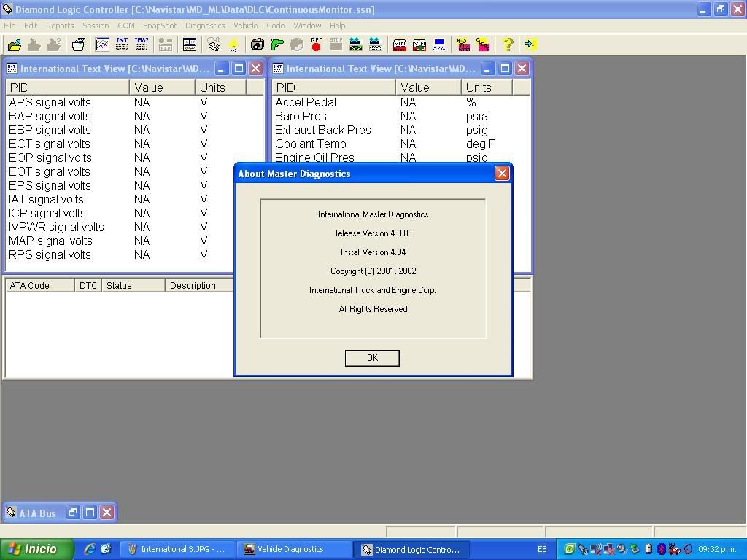The width and height of the screenshot is (747, 560).
Task: Click the open folder toolbar icon
Action: point(15,44)
